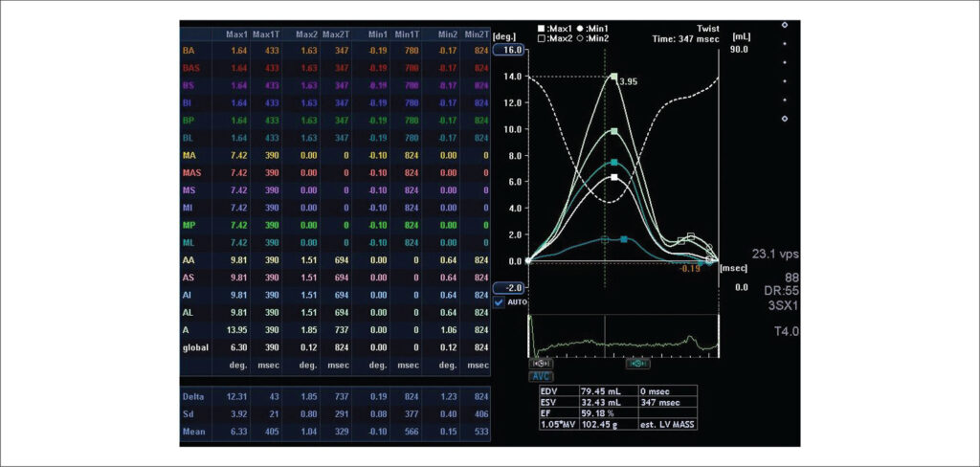Click the orange -0.19 minimum value label
The width and height of the screenshot is (980, 467).
point(689,269)
